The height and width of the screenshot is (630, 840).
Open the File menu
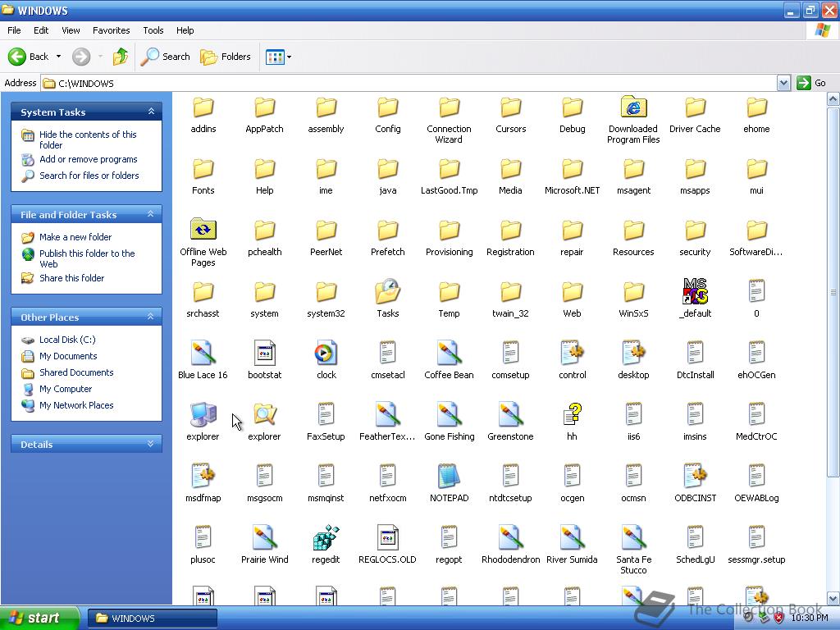14,30
